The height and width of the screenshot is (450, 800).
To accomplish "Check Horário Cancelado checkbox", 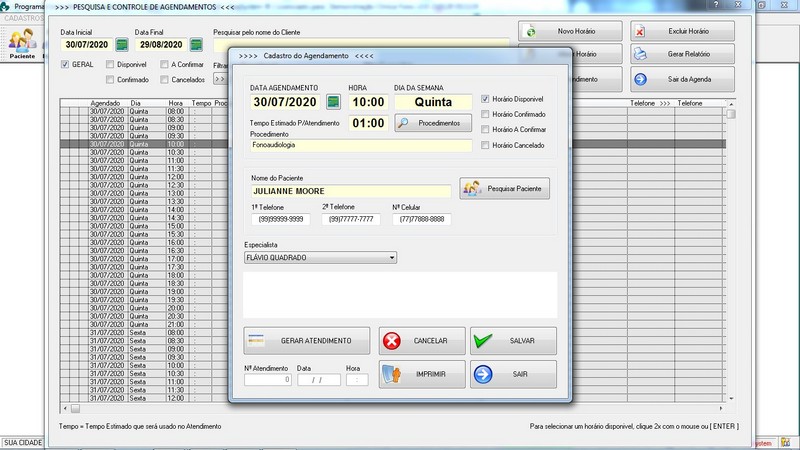I will pyautogui.click(x=485, y=145).
